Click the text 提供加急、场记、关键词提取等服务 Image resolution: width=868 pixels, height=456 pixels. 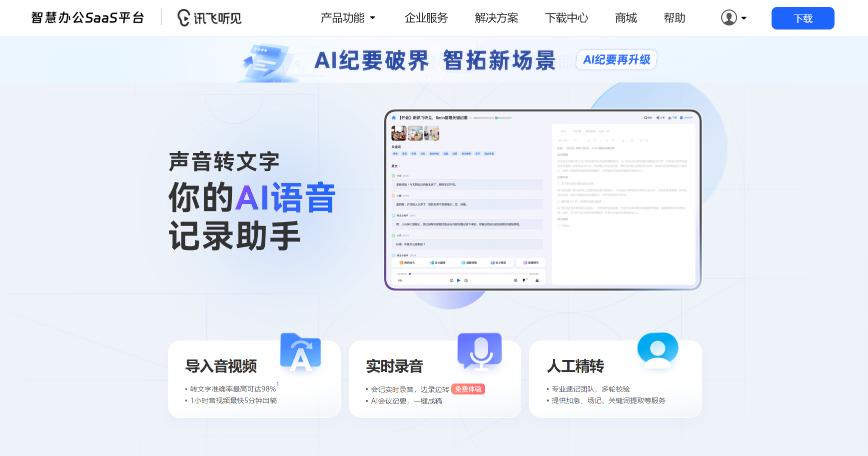(x=608, y=400)
